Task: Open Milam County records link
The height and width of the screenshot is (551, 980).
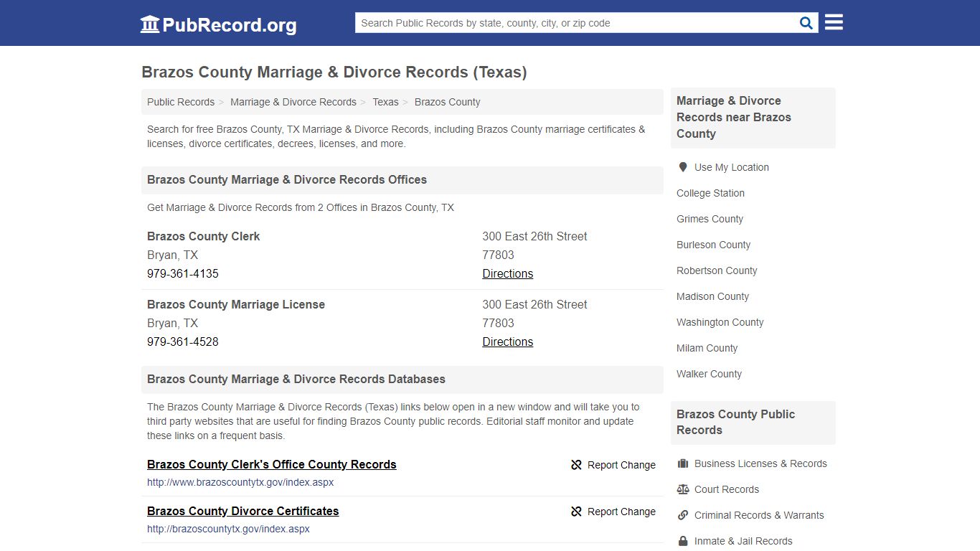Action: click(707, 348)
